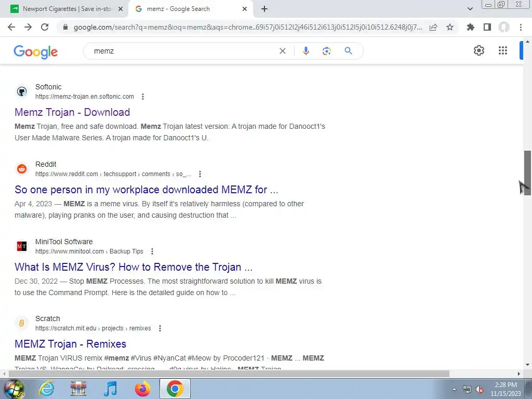Open the MEMZ Trojan - Remixes link
The width and height of the screenshot is (532, 399).
tap(70, 344)
